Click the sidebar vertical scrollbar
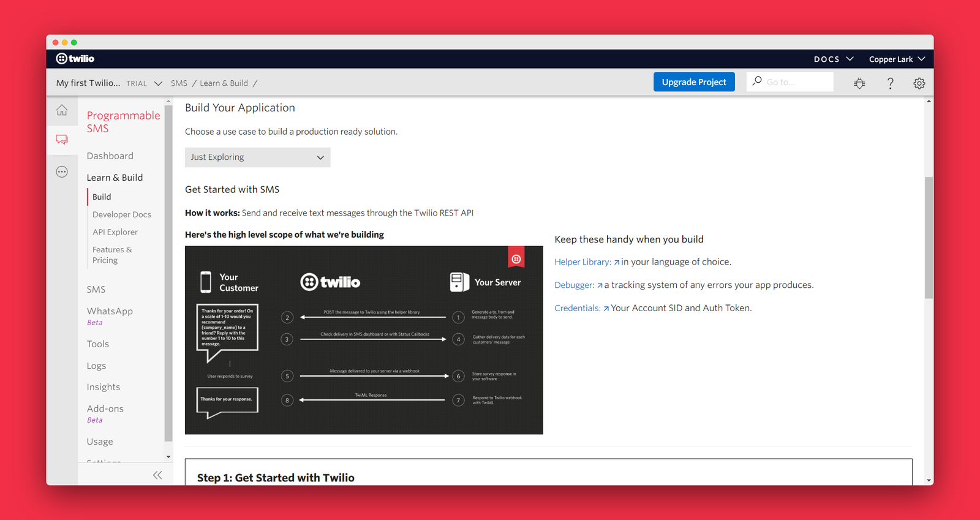980x520 pixels. point(168,273)
